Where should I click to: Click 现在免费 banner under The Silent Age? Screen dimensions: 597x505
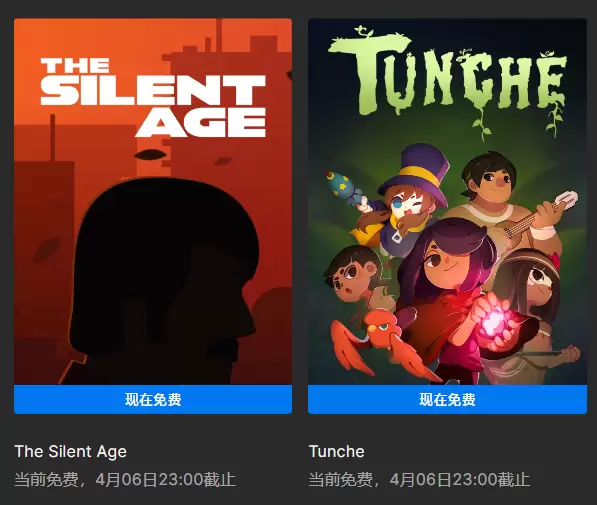153,400
